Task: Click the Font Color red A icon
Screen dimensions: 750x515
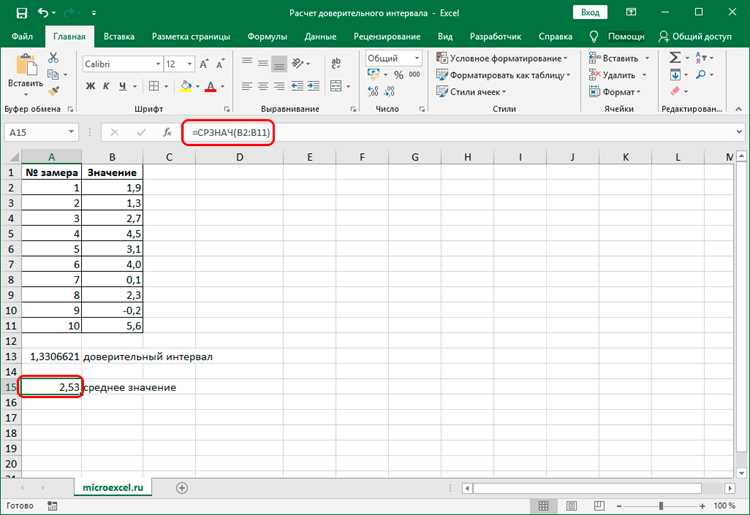Action: pos(210,86)
